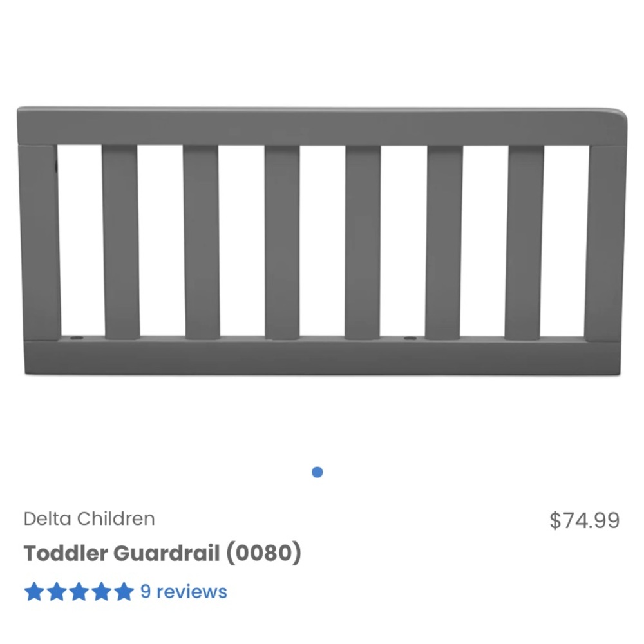Select the Toddler Guardrail (0080) title
Image resolution: width=644 pixels, height=644 pixels.
(163, 553)
